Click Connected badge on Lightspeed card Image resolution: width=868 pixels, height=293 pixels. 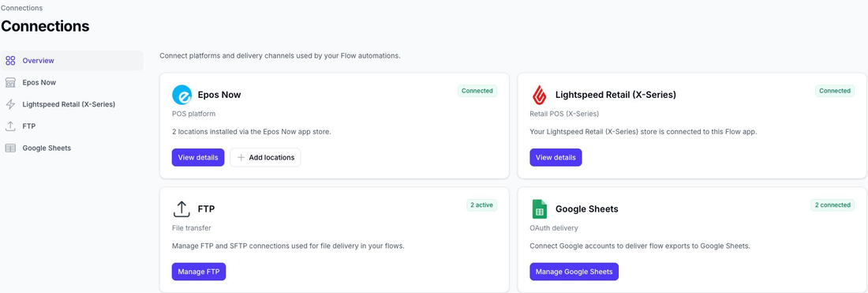(835, 91)
